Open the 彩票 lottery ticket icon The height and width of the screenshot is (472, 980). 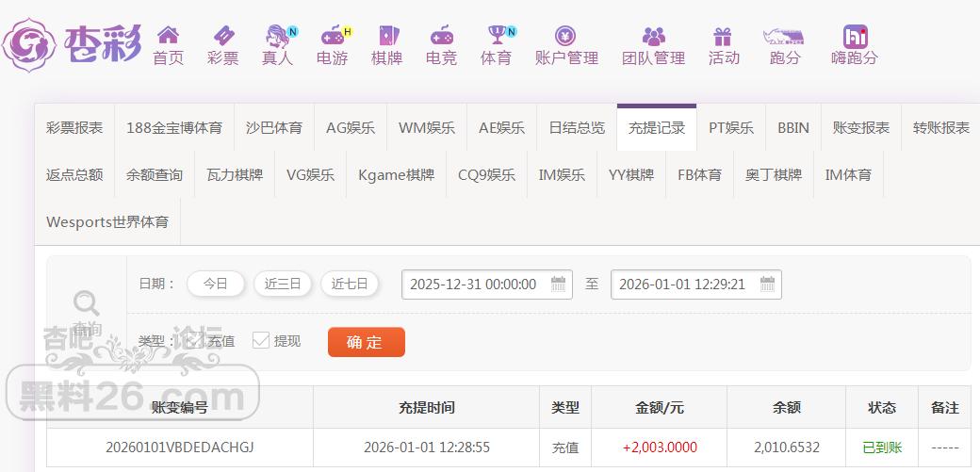pyautogui.click(x=222, y=36)
